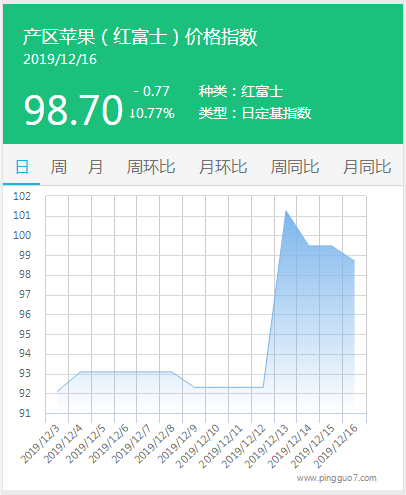Click the percentage drop ↓0.77%

(152, 113)
